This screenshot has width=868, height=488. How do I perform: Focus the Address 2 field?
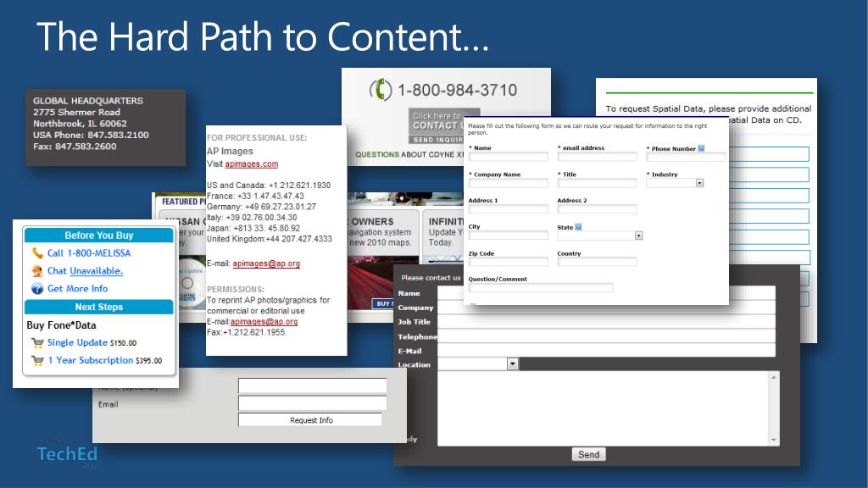[598, 209]
